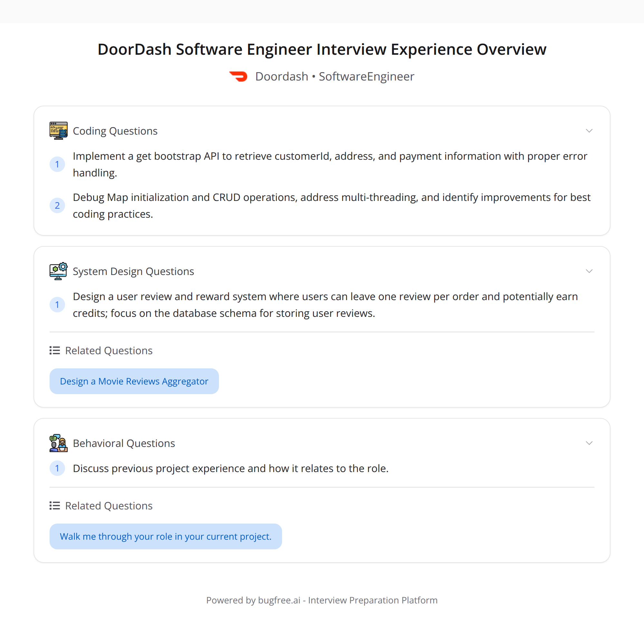Click the Coding Questions monitor icon
The height and width of the screenshot is (644, 644).
58,131
